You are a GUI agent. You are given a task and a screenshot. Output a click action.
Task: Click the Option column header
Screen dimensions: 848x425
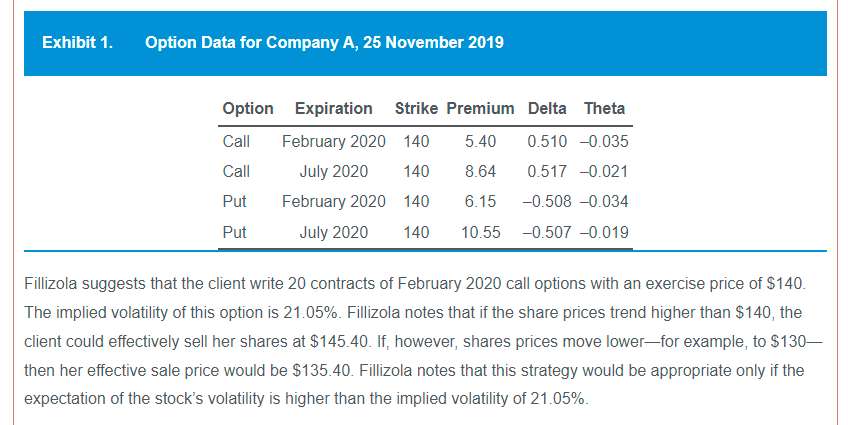click(247, 109)
